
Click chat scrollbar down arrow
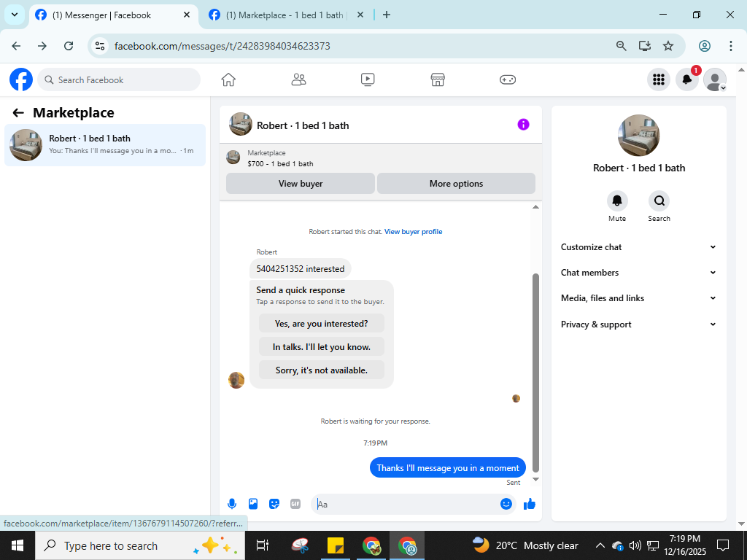coord(535,480)
